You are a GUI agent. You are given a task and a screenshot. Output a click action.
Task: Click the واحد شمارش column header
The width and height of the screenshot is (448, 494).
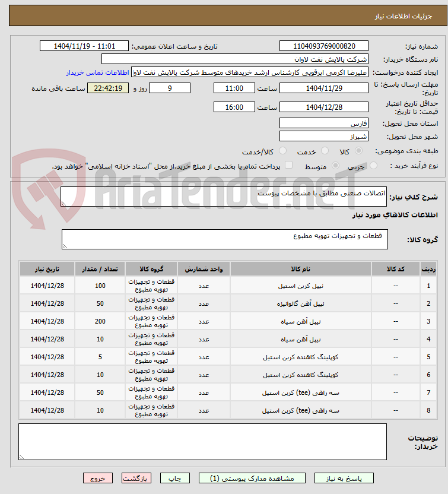(x=204, y=269)
